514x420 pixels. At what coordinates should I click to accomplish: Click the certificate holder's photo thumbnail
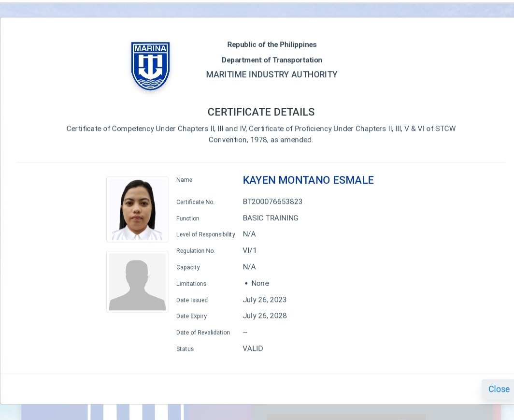[137, 209]
